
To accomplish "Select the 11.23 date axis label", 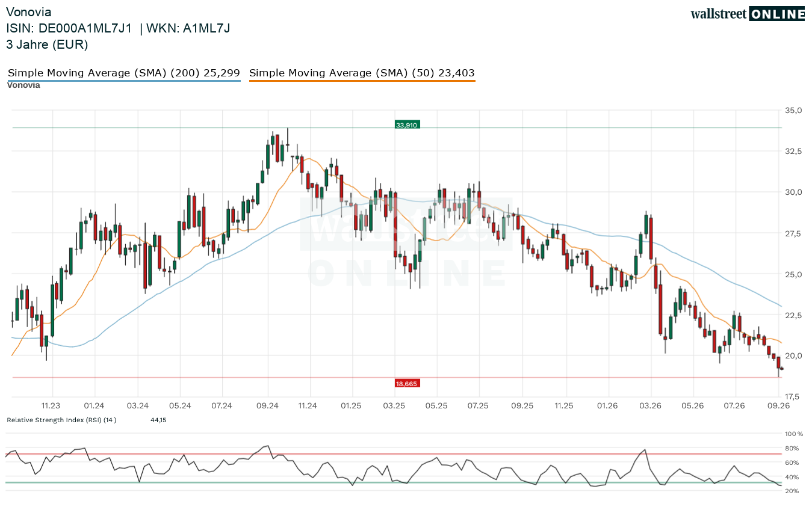I will pyautogui.click(x=51, y=406).
